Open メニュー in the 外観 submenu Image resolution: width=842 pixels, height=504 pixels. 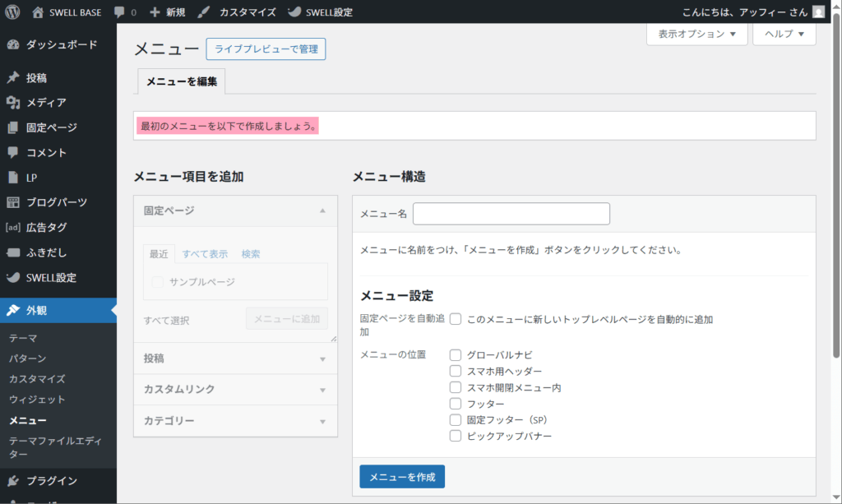click(28, 420)
